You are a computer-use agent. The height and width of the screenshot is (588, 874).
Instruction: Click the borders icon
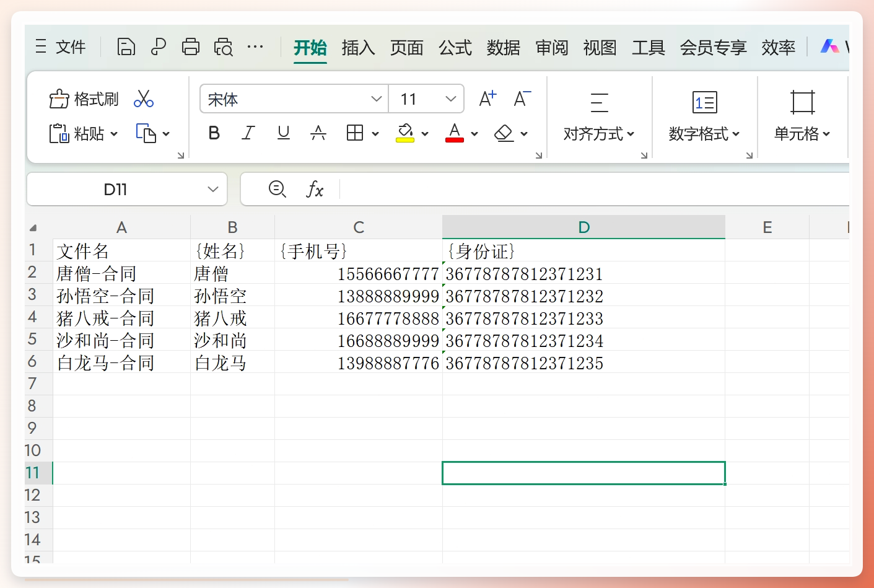point(355,133)
